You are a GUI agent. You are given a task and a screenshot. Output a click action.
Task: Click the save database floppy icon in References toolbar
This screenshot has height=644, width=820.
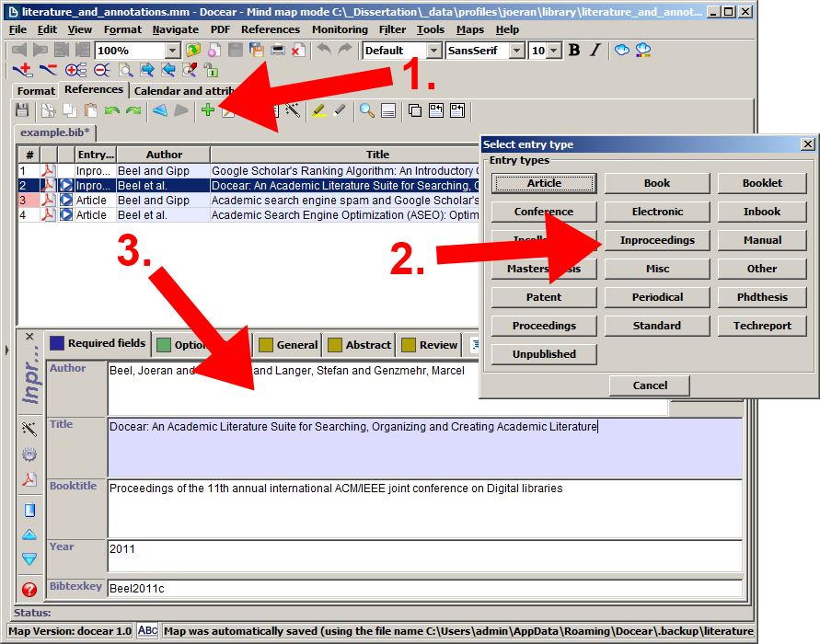22,110
